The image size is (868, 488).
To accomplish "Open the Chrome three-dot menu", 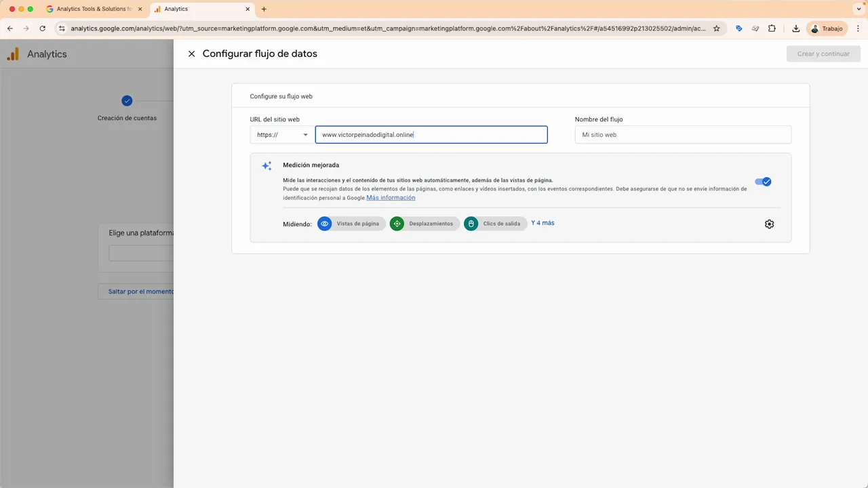I will [x=859, y=28].
